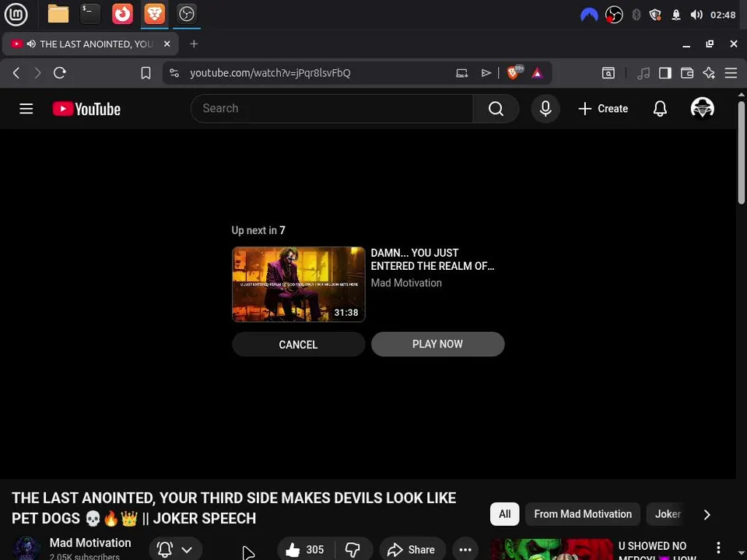
Task: Open the Files folder launcher in panel
Action: (58, 14)
